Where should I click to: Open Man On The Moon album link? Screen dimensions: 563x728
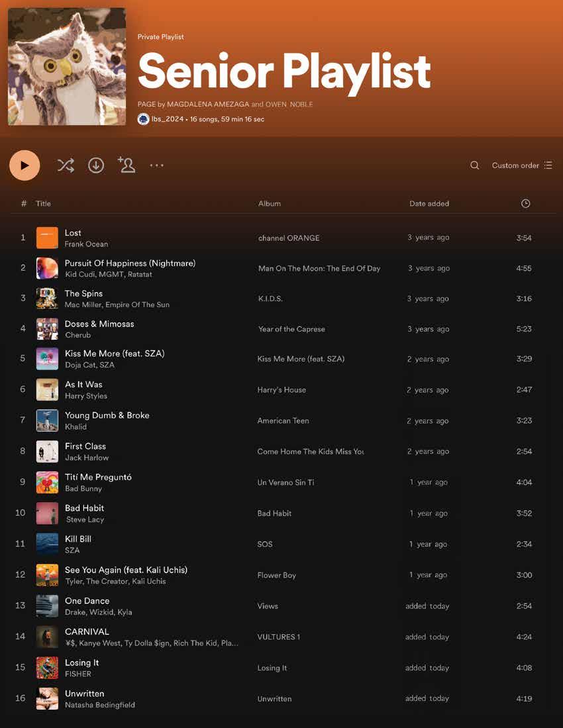(x=319, y=268)
